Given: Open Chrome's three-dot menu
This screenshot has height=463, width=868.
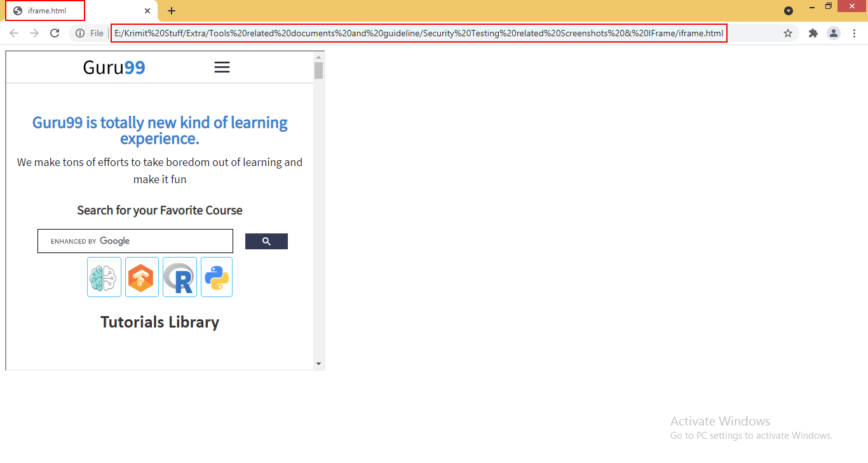Looking at the screenshot, I should coord(854,33).
